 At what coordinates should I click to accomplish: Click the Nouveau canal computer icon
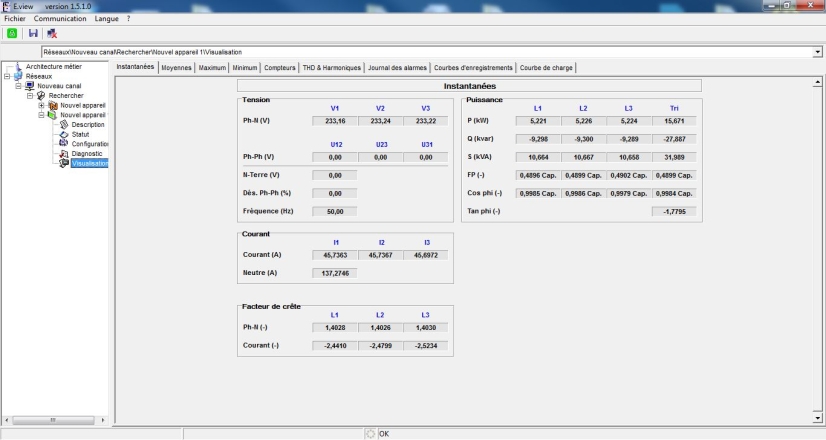pyautogui.click(x=30, y=86)
